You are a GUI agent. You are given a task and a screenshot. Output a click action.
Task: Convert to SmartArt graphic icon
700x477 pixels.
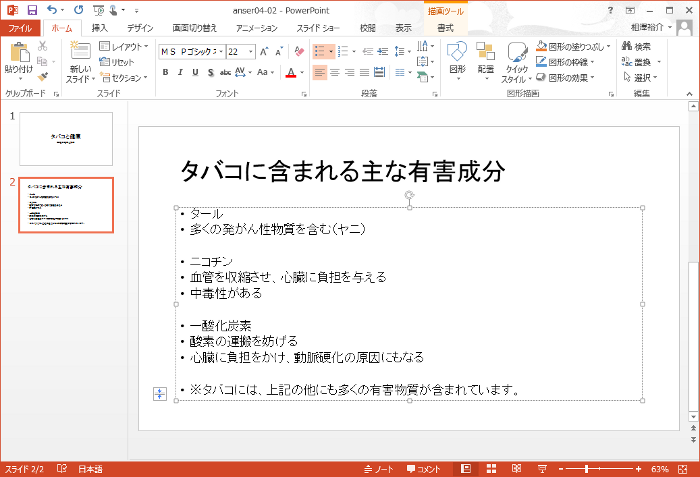(424, 77)
